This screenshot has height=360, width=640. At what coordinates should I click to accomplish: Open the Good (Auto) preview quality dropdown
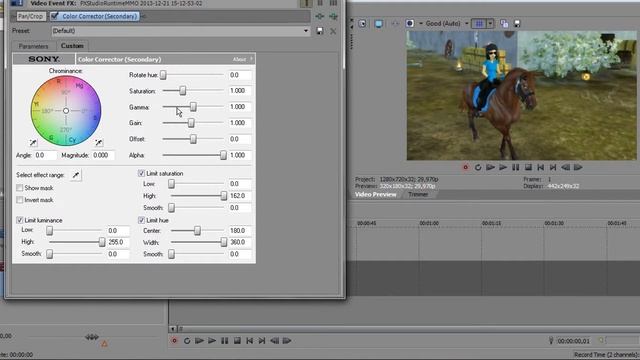click(467, 24)
